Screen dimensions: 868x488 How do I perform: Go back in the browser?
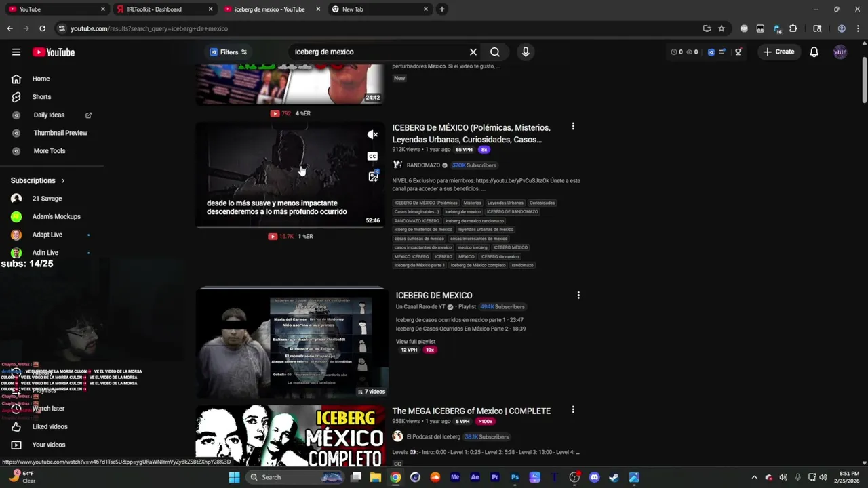(x=10, y=28)
